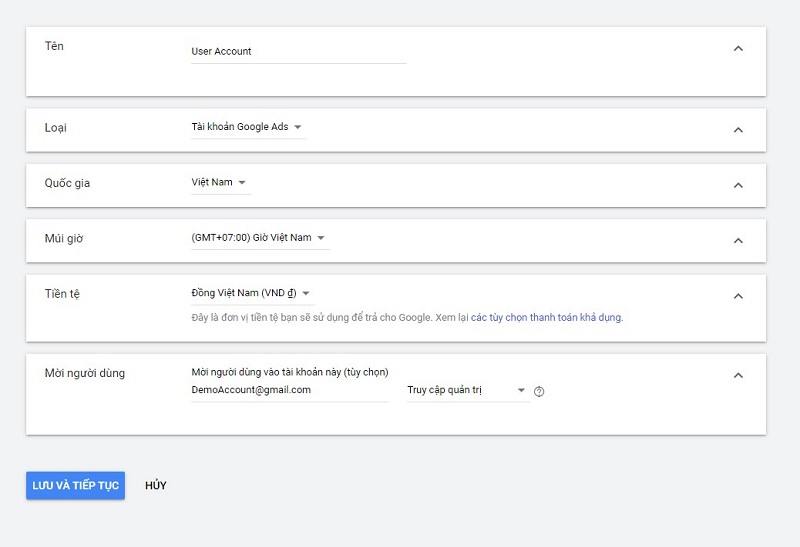The height and width of the screenshot is (547, 800).
Task: Collapse the Quốc gia section chevron
Action: [738, 185]
